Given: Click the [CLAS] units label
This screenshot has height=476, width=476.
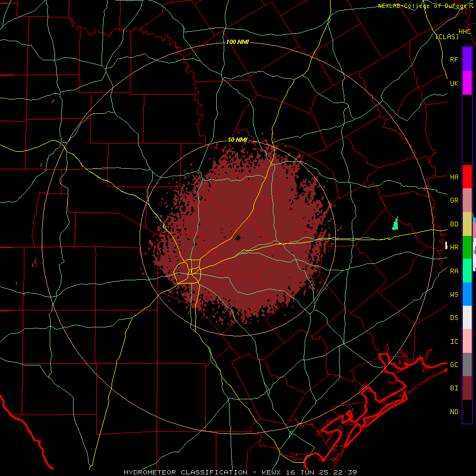Looking at the screenshot, I should (447, 36).
